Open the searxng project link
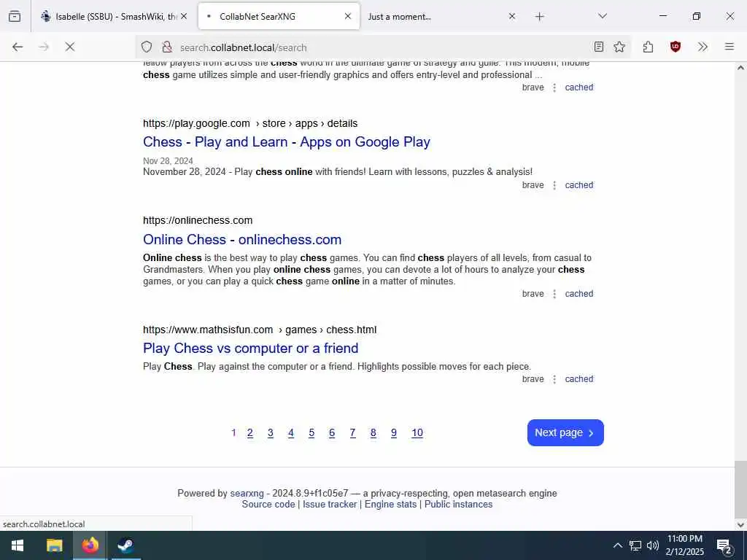Image resolution: width=747 pixels, height=560 pixels. 247,494
